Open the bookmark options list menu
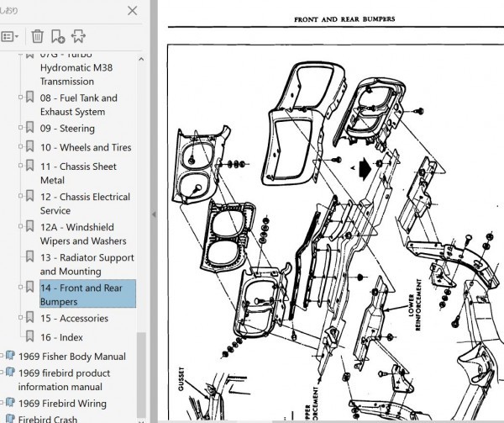The image size is (504, 423). click(9, 36)
